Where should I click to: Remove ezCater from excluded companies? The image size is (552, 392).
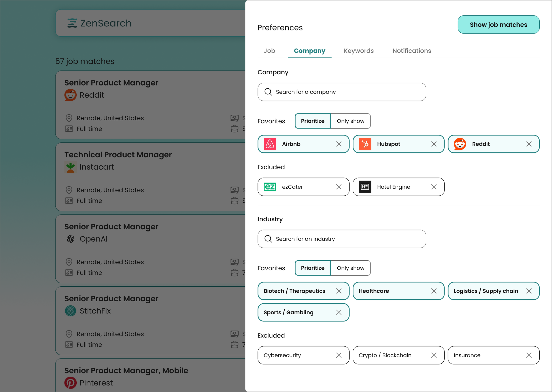pos(338,187)
